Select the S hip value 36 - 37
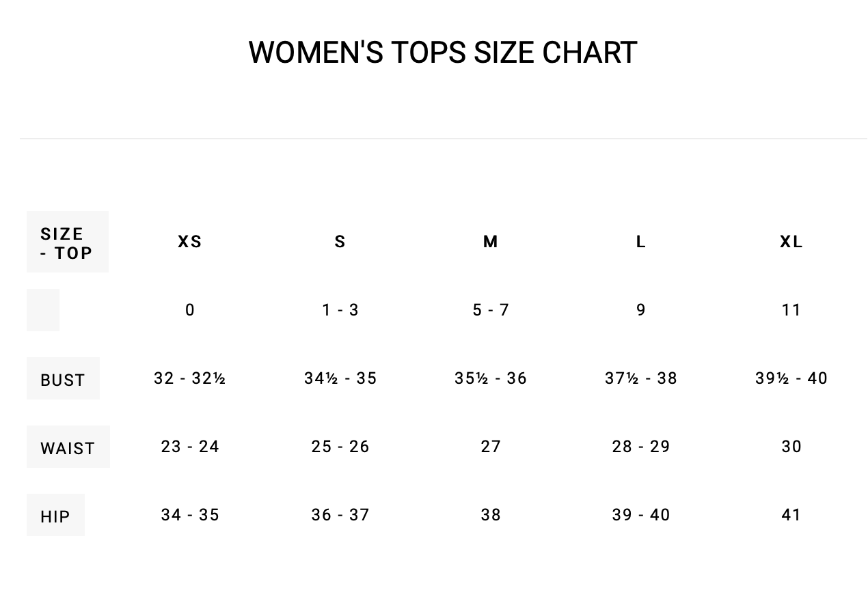Viewport: 868px width, 601px height. tap(340, 515)
